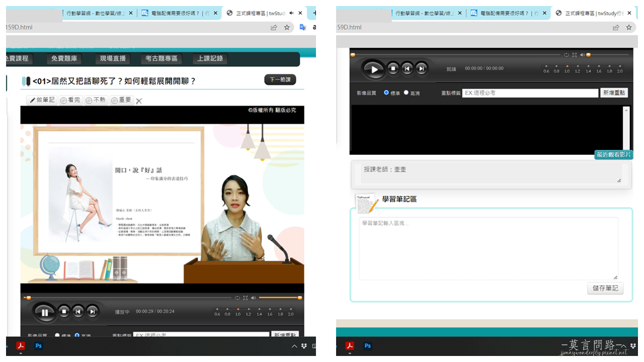Open Dropbox tray icon in left taskbar
The width and height of the screenshot is (644, 362).
[x=304, y=346]
